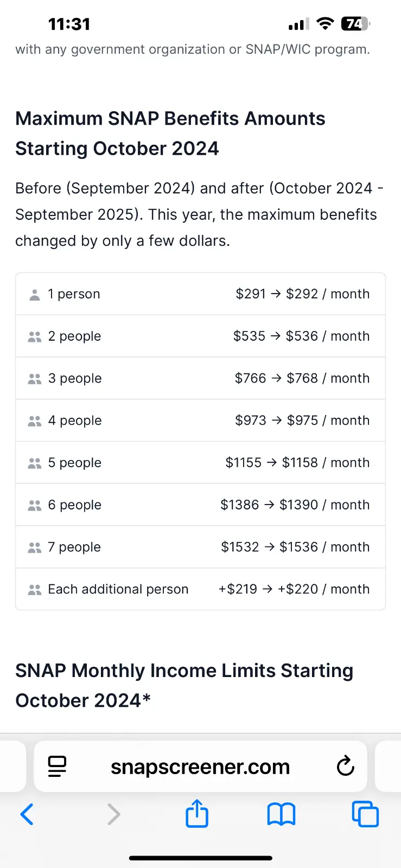Tap the Safari back arrow

pyautogui.click(x=27, y=814)
